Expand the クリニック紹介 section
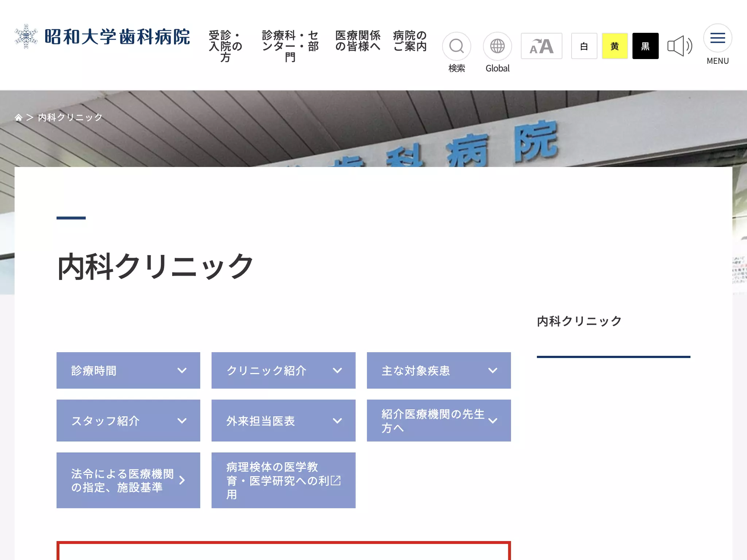Viewport: 747px width, 560px height. pyautogui.click(x=283, y=370)
